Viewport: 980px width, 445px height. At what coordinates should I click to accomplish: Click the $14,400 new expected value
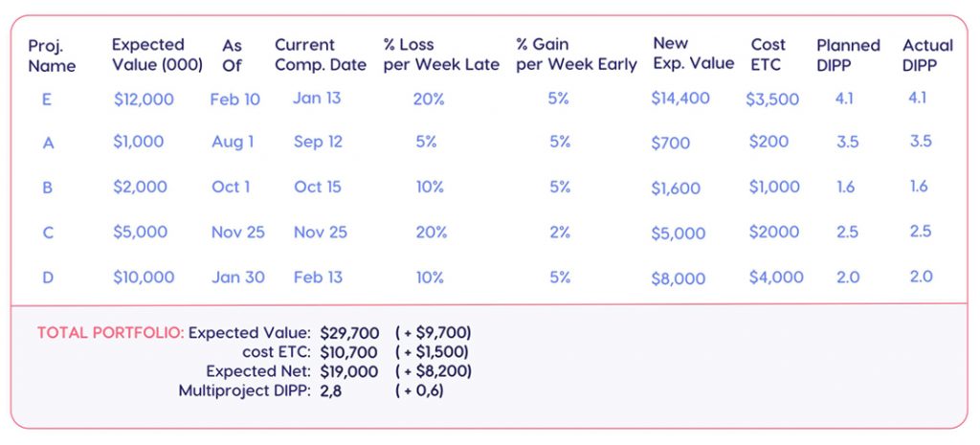point(680,98)
